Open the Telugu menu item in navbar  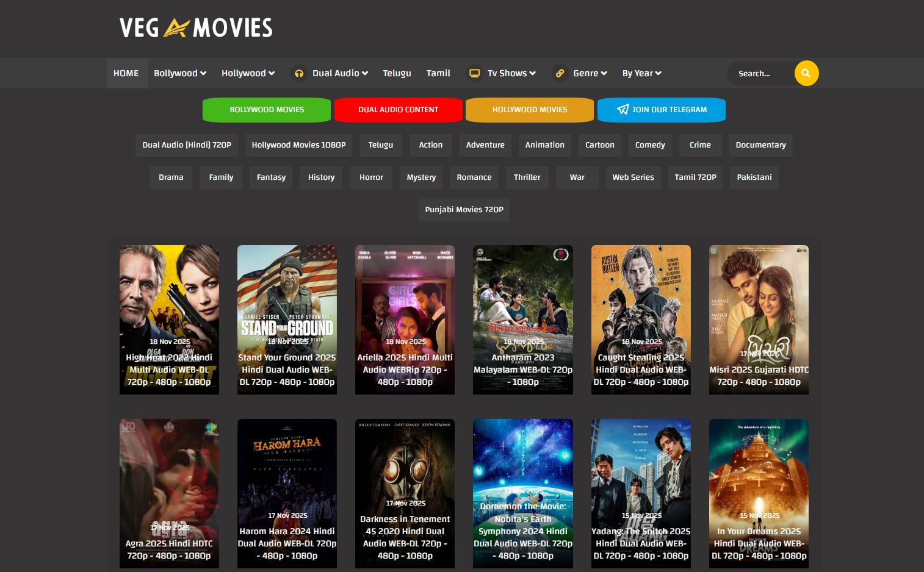point(397,73)
